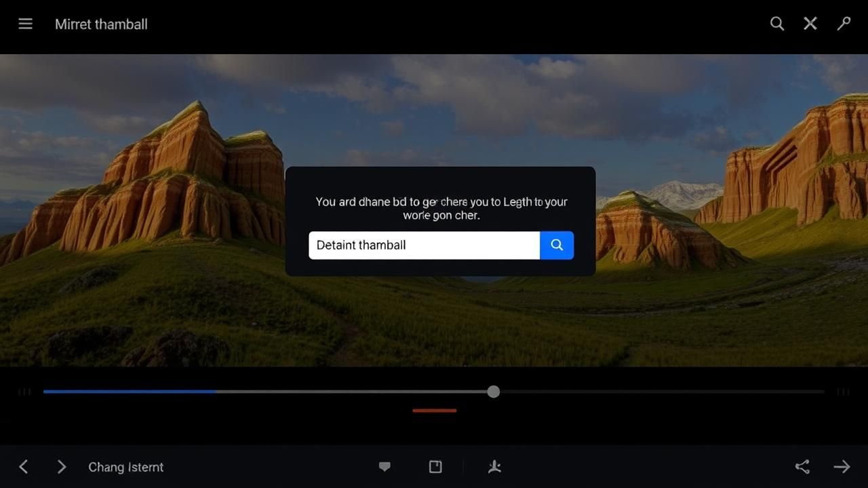The width and height of the screenshot is (868, 488).
Task: Click the pin icon at top right
Action: (x=844, y=24)
